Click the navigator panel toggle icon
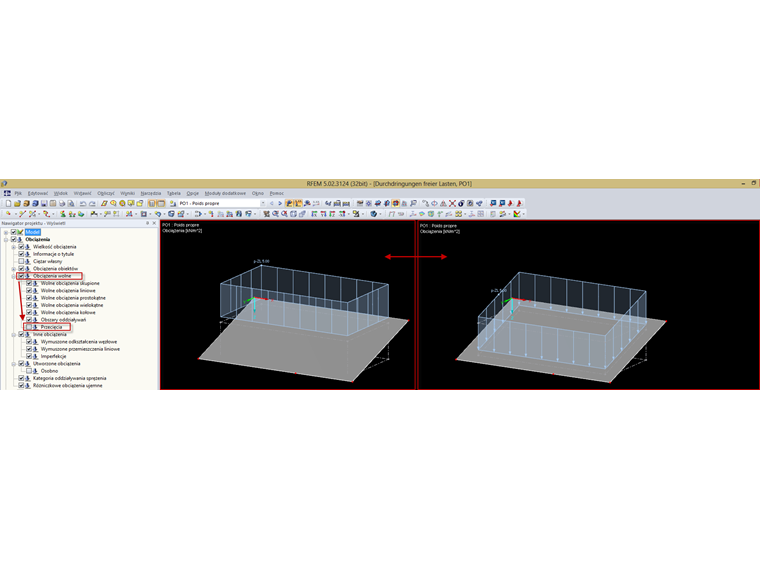 pos(152,204)
